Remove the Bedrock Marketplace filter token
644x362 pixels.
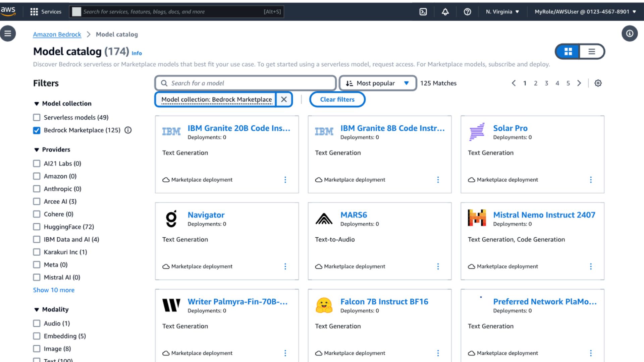pos(284,100)
